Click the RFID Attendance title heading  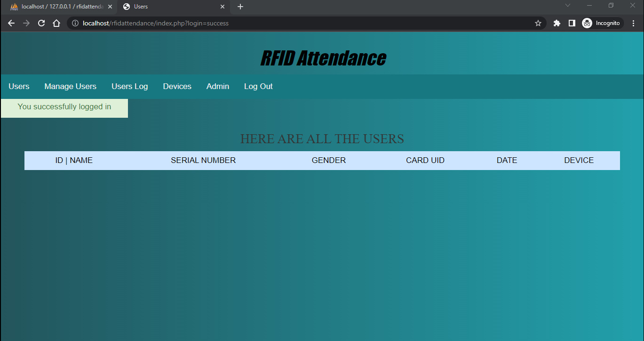(x=323, y=58)
